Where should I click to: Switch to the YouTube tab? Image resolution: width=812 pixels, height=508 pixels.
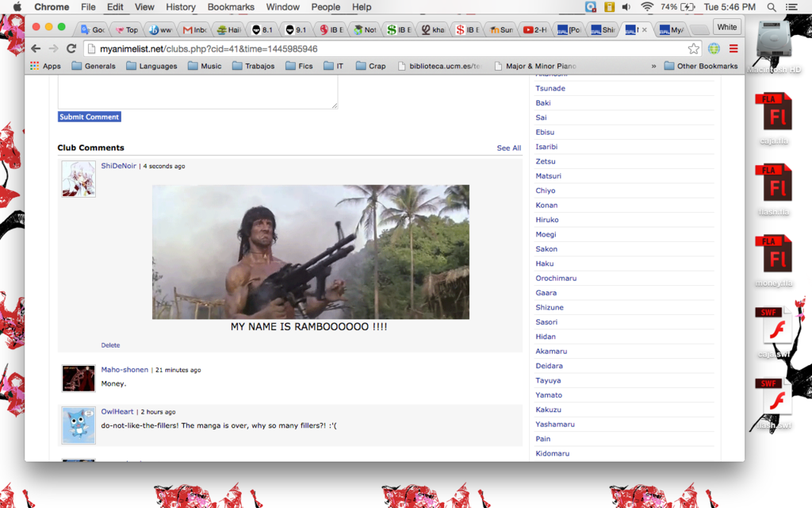click(x=535, y=29)
